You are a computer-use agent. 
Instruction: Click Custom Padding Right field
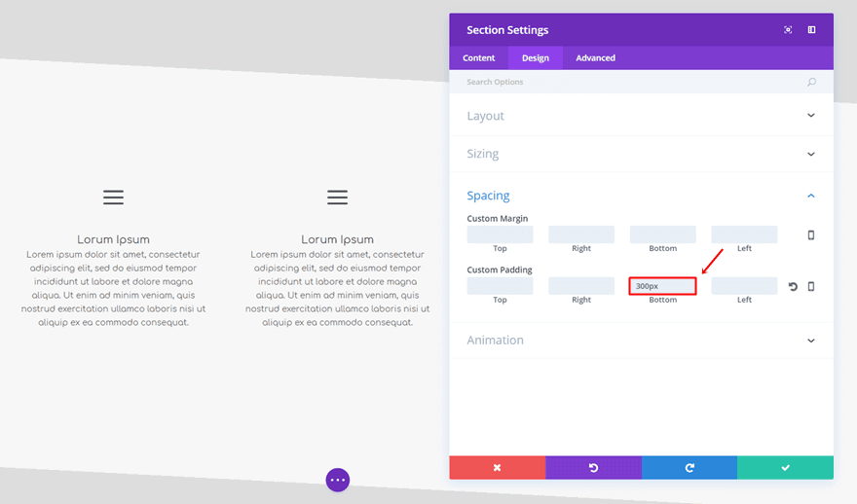[581, 286]
